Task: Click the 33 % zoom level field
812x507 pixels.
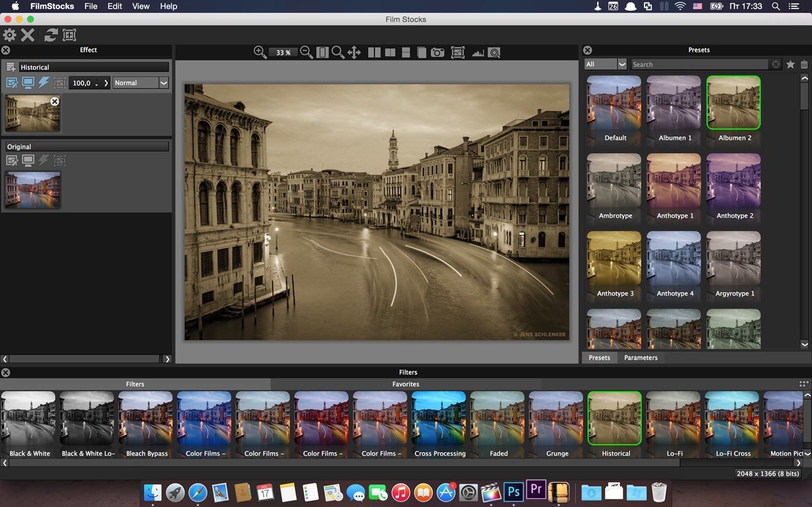Action: pyautogui.click(x=284, y=52)
